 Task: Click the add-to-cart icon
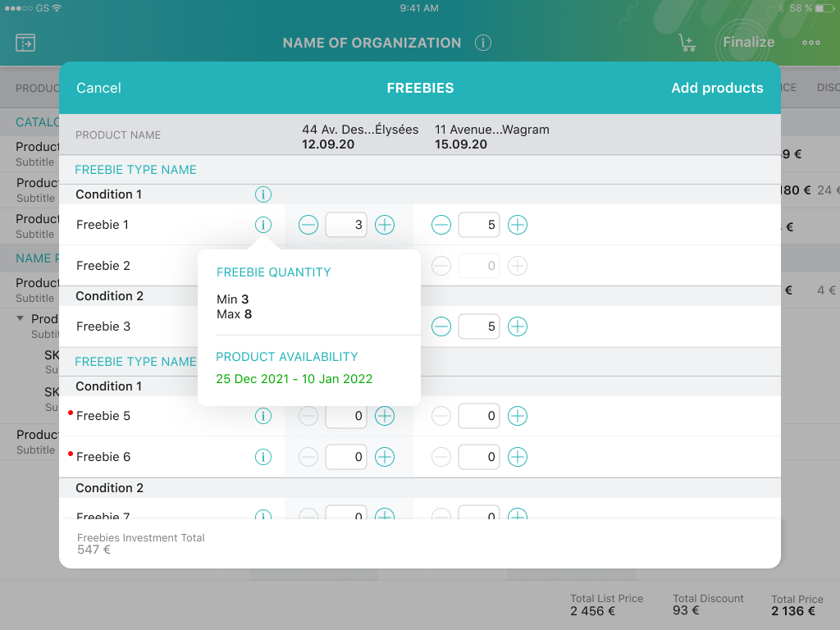[x=687, y=43]
